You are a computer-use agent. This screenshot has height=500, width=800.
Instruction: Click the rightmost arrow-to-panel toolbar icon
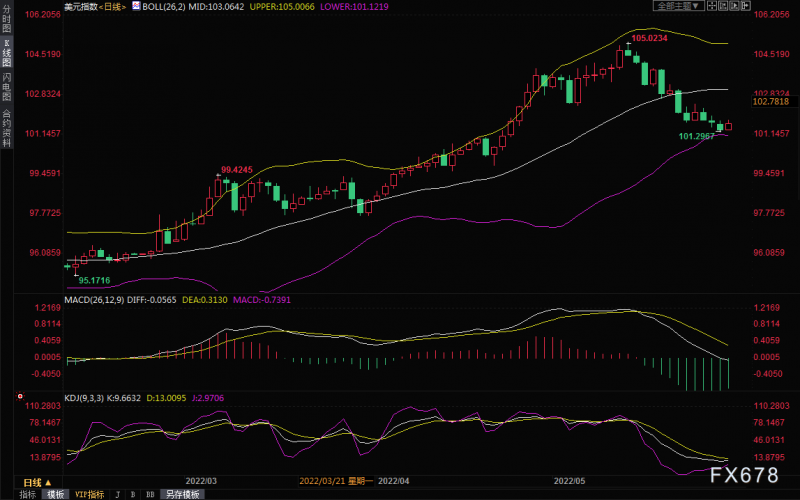pos(745,6)
